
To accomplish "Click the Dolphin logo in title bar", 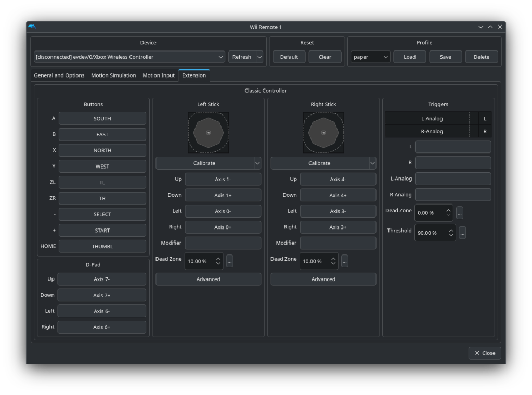I will click(33, 27).
